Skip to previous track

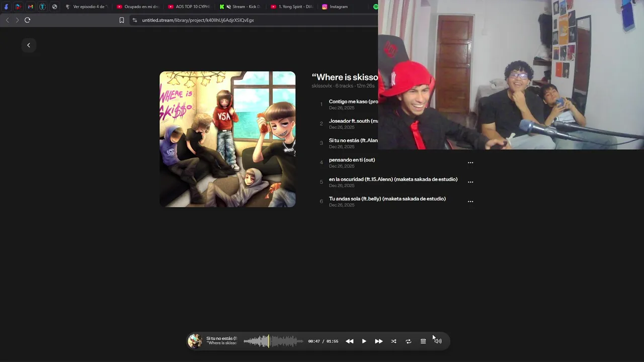point(349,341)
